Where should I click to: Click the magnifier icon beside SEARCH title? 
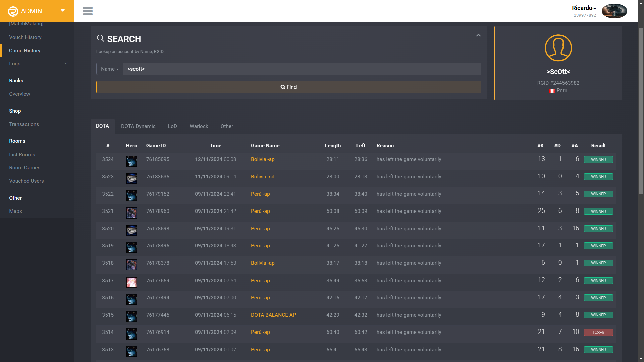pos(100,38)
